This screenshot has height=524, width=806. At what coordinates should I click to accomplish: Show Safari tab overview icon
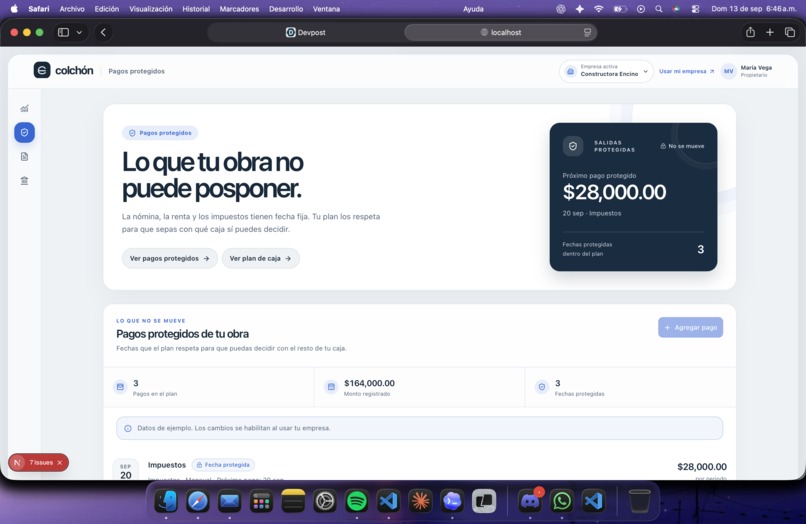(x=790, y=32)
